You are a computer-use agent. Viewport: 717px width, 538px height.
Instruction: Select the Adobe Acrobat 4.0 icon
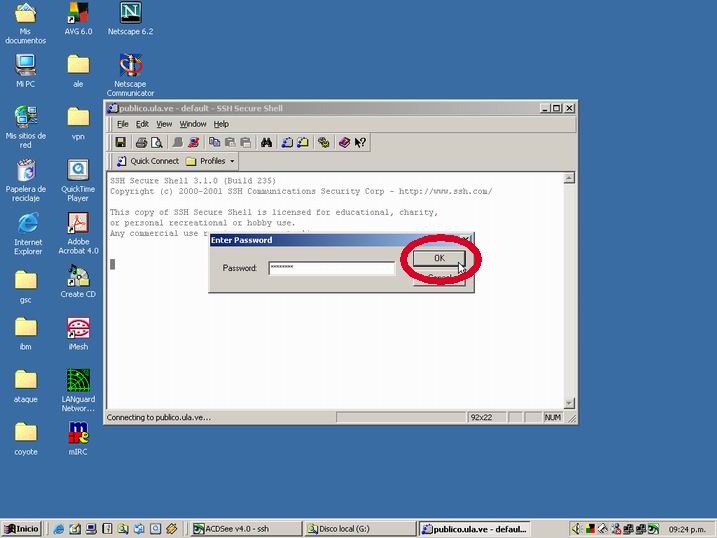pos(78,233)
